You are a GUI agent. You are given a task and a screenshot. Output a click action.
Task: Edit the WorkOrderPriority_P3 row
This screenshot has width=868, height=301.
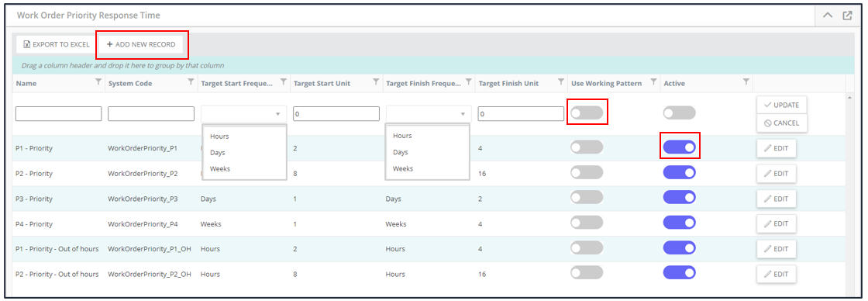pyautogui.click(x=777, y=199)
